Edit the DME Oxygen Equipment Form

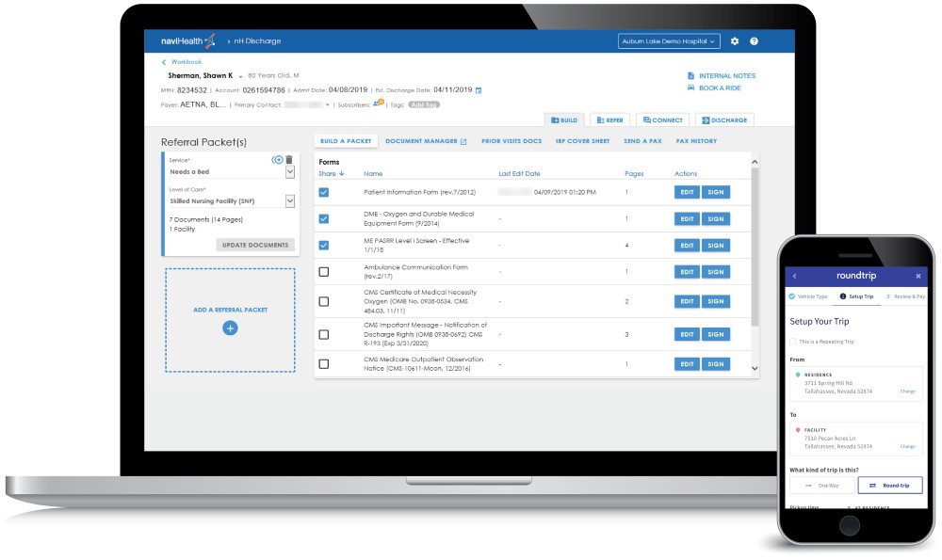coord(687,219)
